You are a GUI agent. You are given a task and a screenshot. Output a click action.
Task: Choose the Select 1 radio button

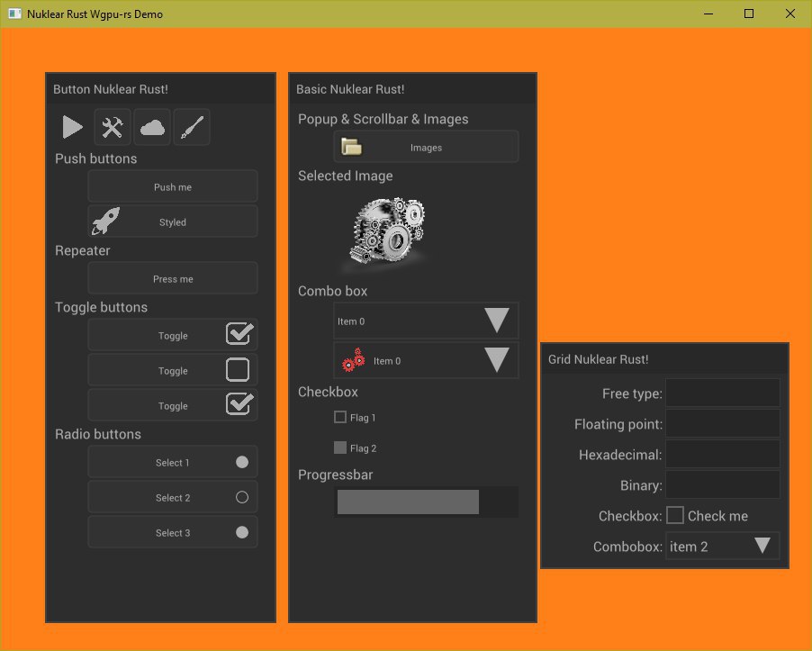tap(173, 462)
